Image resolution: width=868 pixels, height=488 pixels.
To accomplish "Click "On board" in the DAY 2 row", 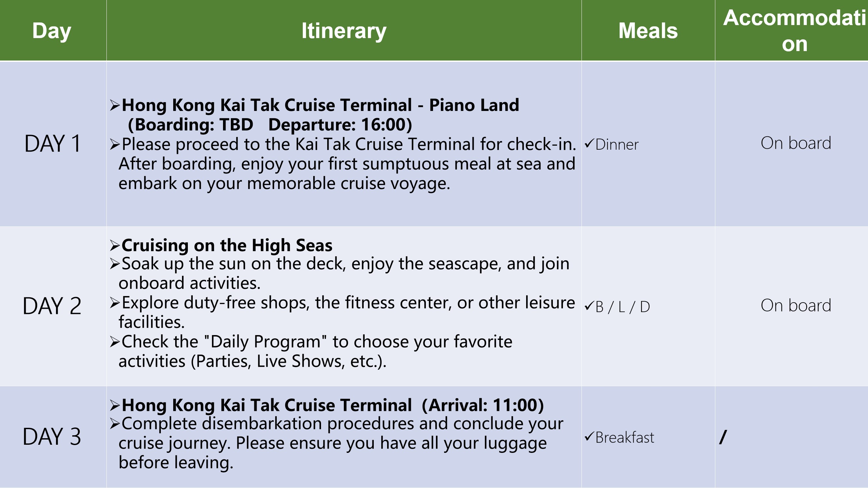I will click(796, 306).
